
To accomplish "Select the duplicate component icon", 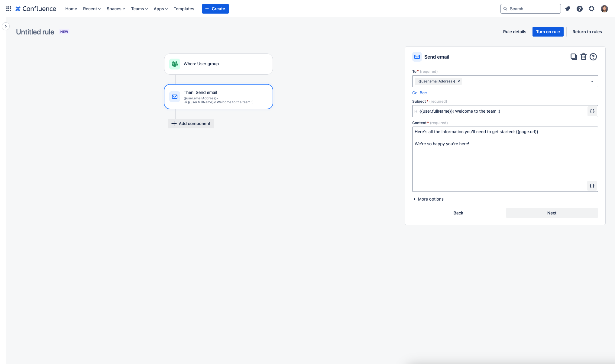I will (574, 56).
